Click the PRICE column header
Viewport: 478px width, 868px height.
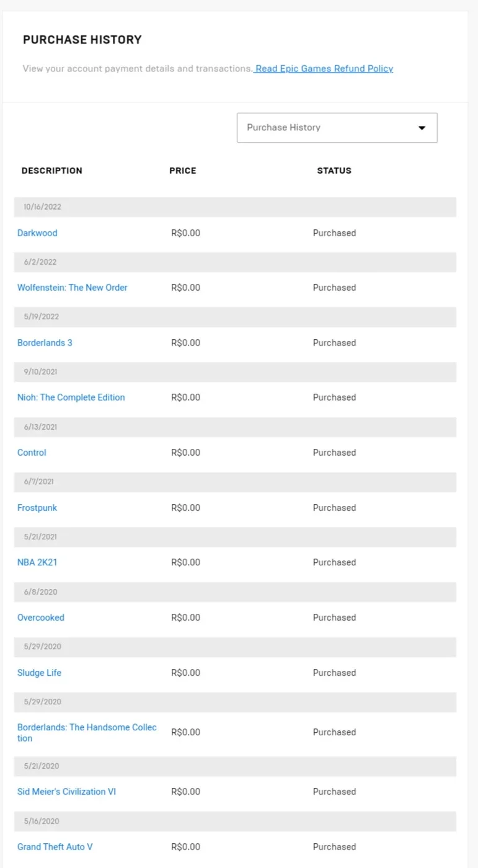tap(183, 170)
